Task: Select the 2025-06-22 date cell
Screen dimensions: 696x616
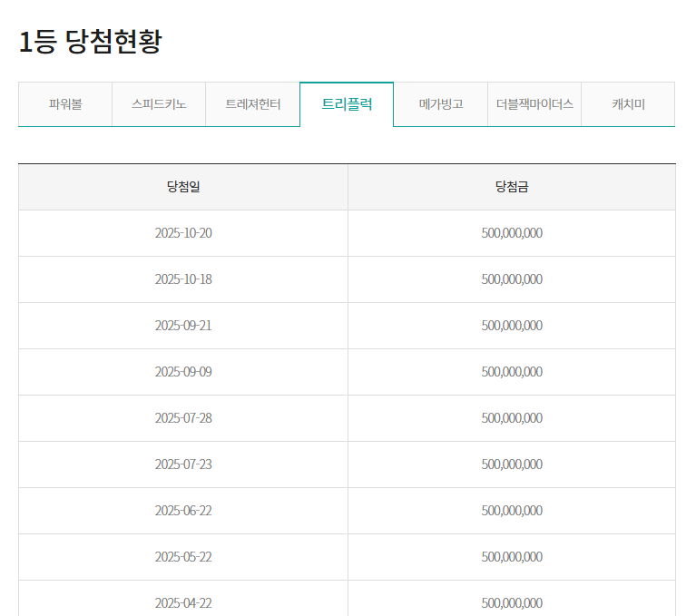Action: 183,511
